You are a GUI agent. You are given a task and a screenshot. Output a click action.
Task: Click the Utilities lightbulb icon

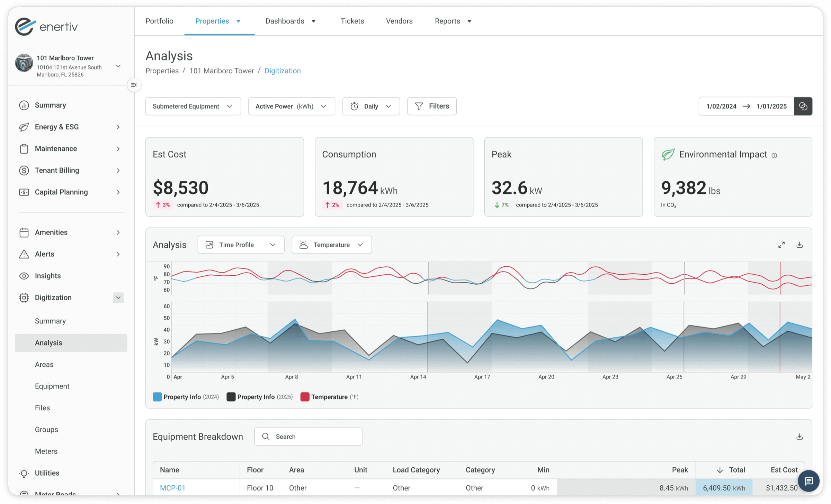pyautogui.click(x=24, y=473)
